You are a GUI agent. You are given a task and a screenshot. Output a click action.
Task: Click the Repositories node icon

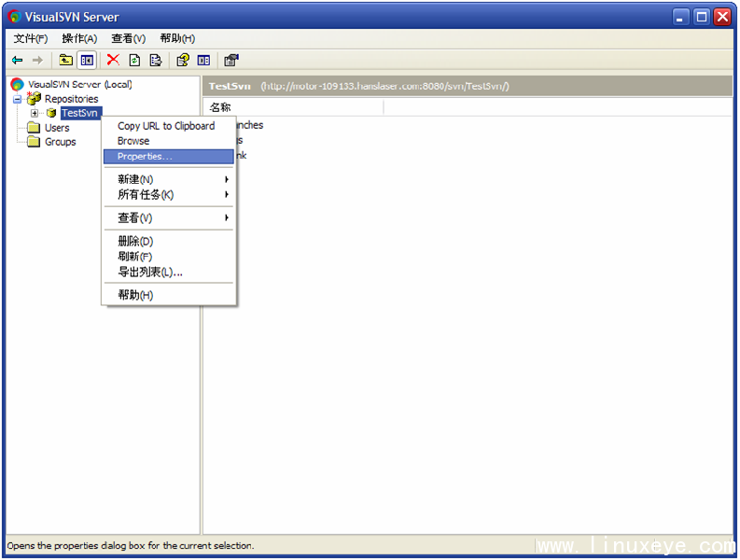coord(34,98)
